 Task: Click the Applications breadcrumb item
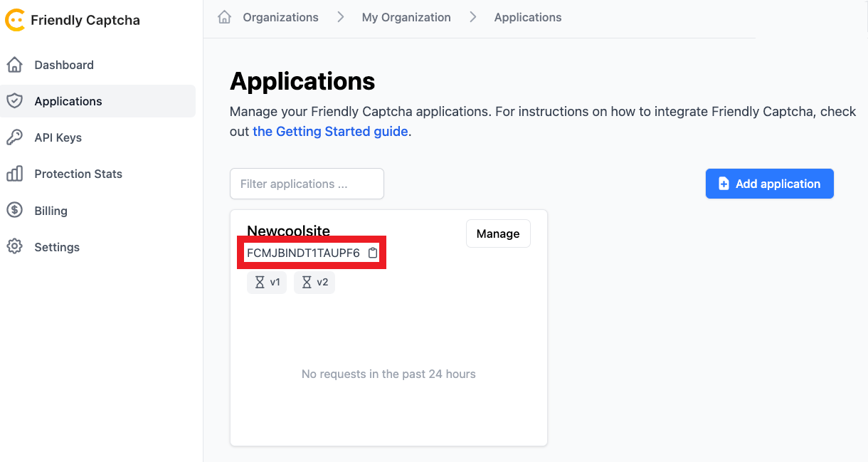(528, 17)
